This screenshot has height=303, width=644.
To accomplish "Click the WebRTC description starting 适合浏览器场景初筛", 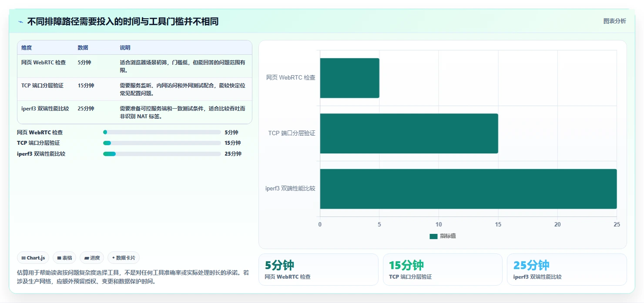I will click(183, 67).
